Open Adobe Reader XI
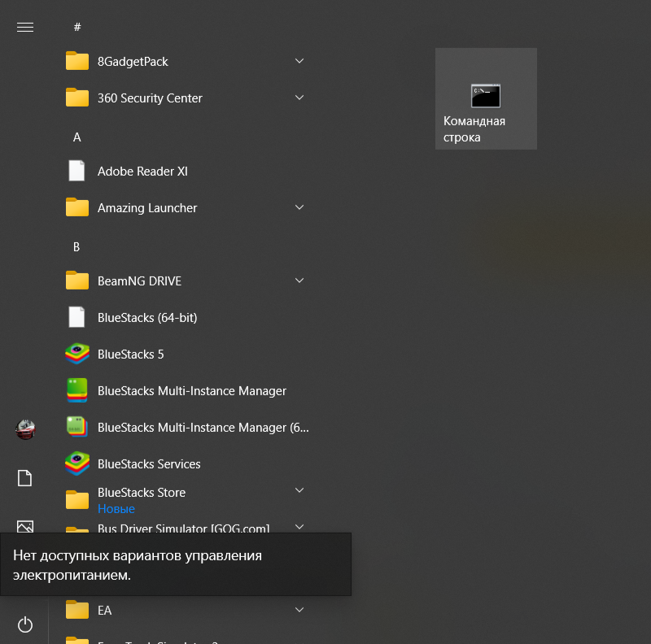Screen dimensions: 651x644 pyautogui.click(x=142, y=172)
